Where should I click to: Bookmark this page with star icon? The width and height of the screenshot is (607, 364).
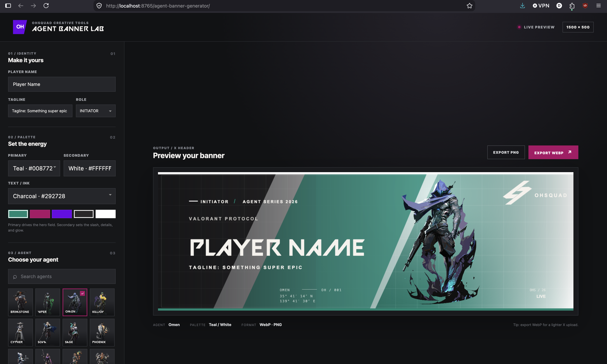(469, 6)
